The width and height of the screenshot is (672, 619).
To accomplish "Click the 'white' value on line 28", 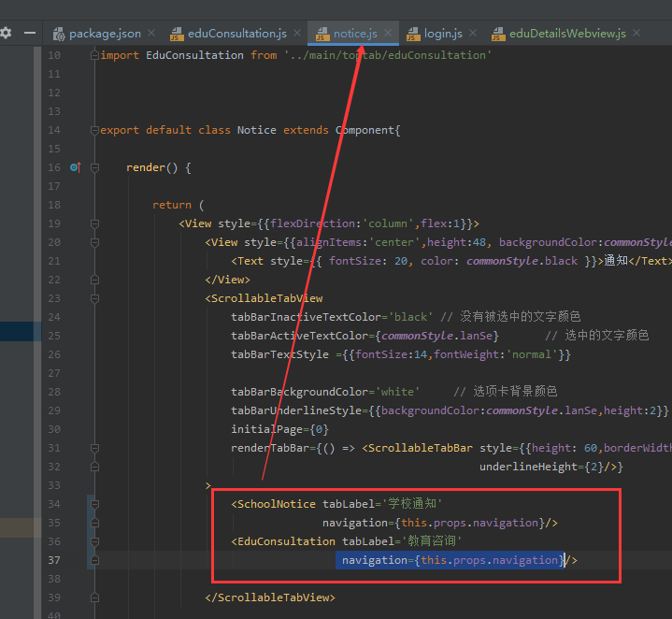I will [x=397, y=392].
